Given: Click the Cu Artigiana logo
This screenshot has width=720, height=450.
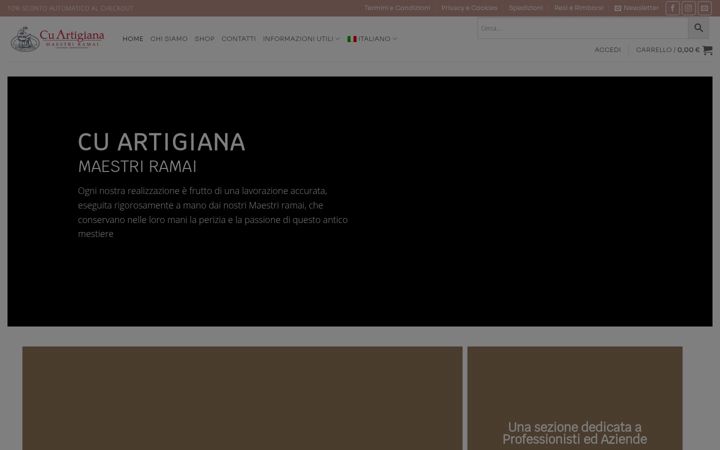Looking at the screenshot, I should [57, 39].
